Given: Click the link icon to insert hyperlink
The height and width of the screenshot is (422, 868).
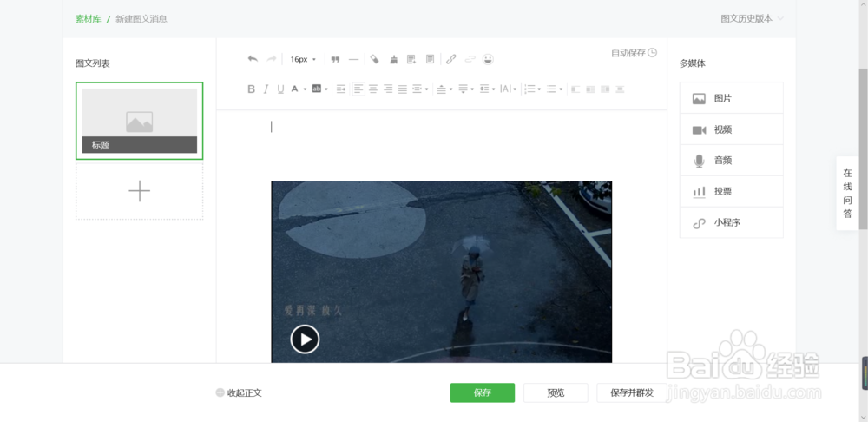Looking at the screenshot, I should tap(451, 59).
